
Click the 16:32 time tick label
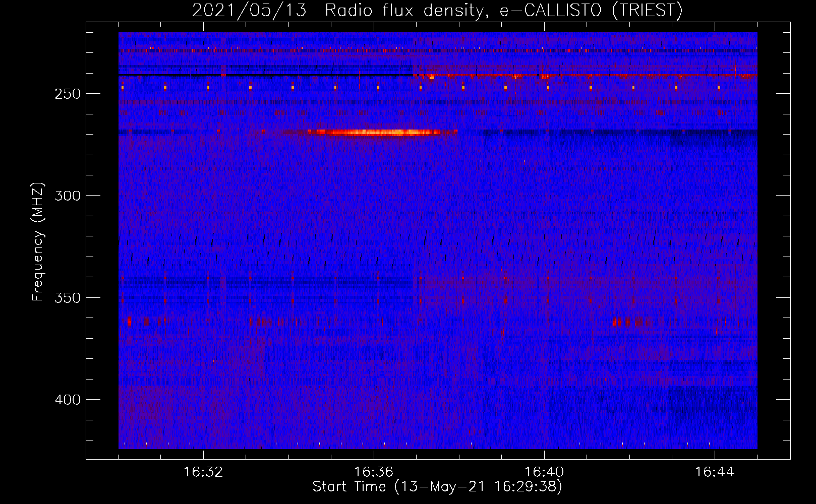click(203, 472)
